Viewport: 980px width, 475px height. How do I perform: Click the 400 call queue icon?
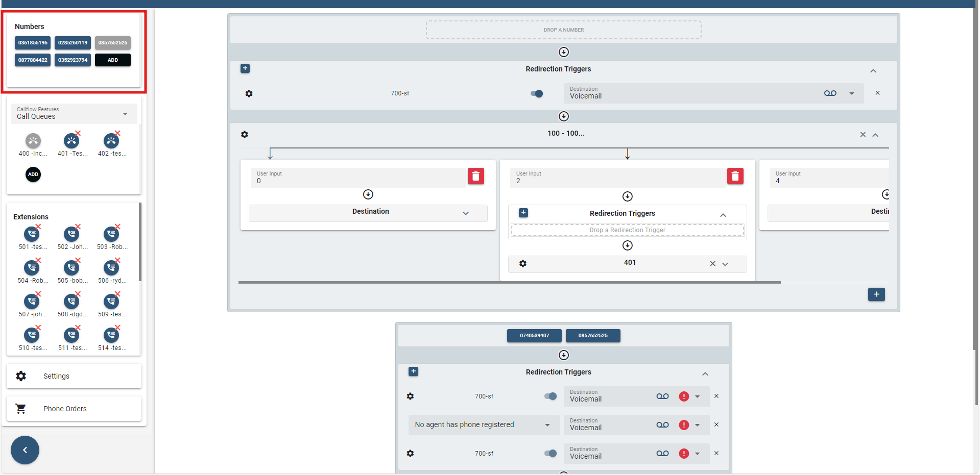tap(33, 141)
